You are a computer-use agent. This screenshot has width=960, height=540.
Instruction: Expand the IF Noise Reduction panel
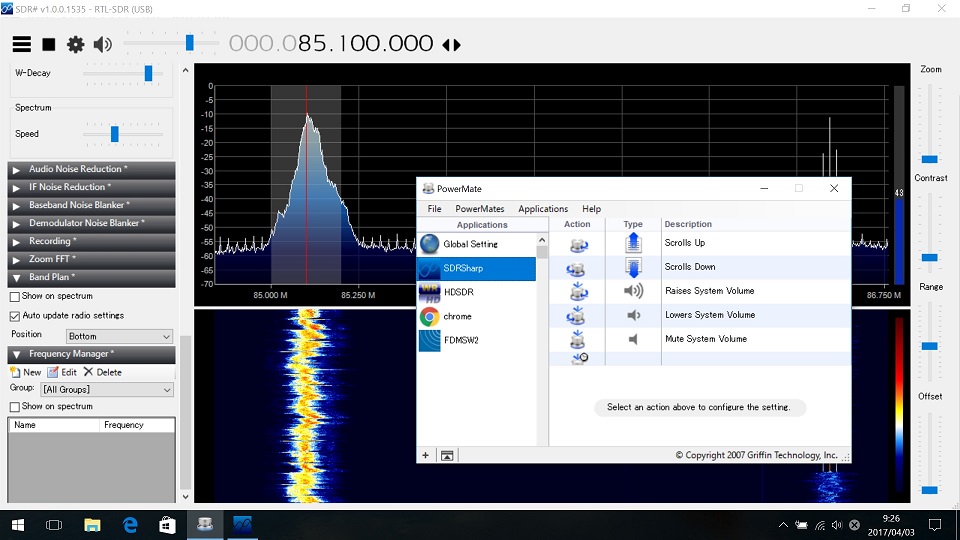91,187
